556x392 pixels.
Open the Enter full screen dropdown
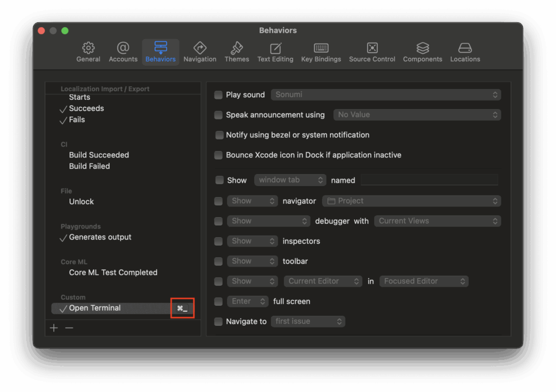pyautogui.click(x=248, y=302)
